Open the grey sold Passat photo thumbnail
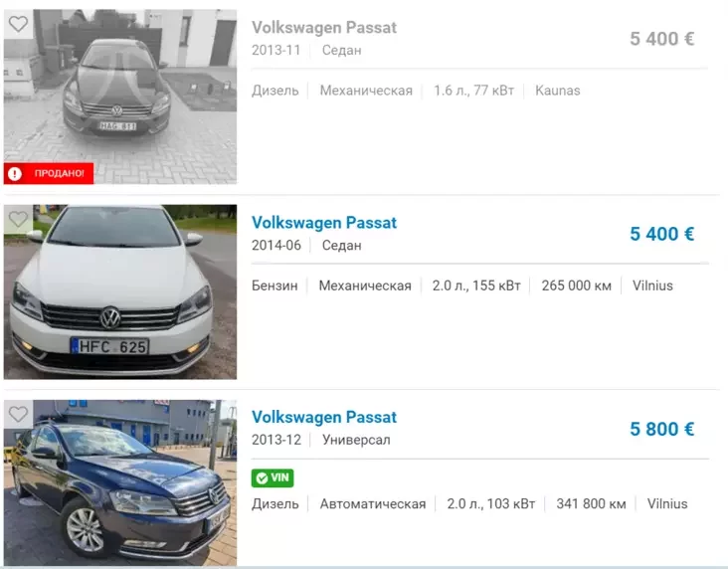The image size is (728, 569). [120, 96]
